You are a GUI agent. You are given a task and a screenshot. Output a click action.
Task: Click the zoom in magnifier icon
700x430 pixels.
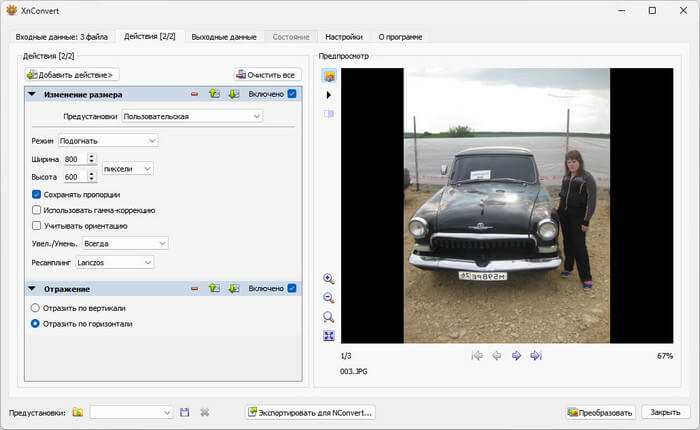tap(329, 279)
